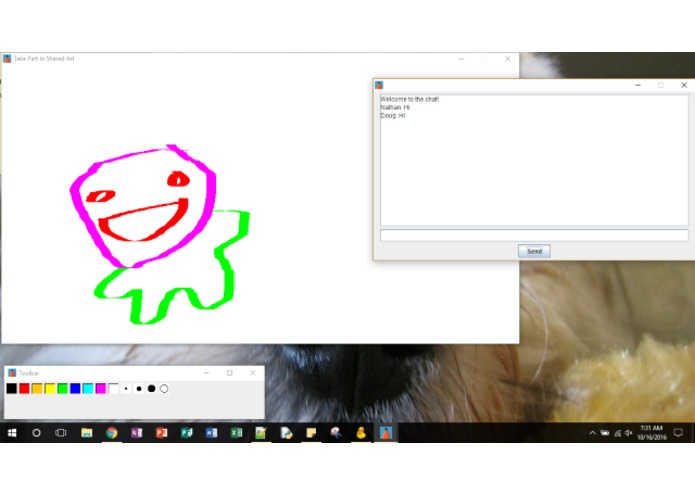Close the Shared Art drawing window
The image size is (695, 494).
[508, 58]
